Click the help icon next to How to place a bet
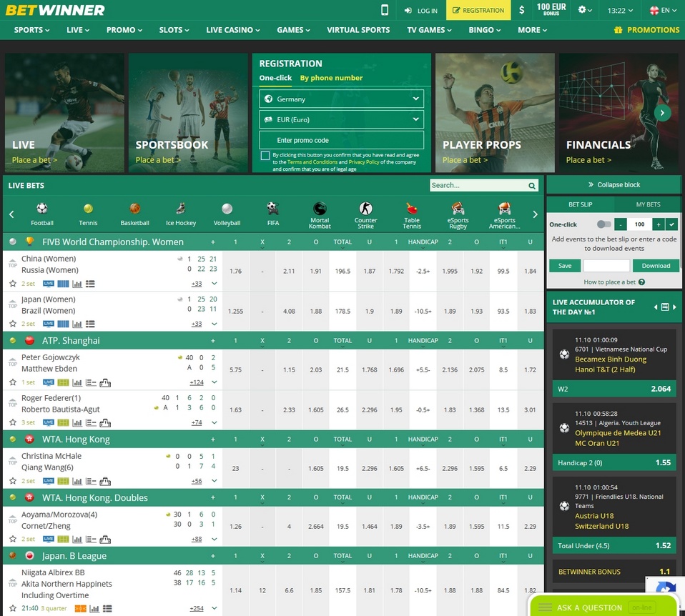This screenshot has width=685, height=616. click(x=642, y=282)
